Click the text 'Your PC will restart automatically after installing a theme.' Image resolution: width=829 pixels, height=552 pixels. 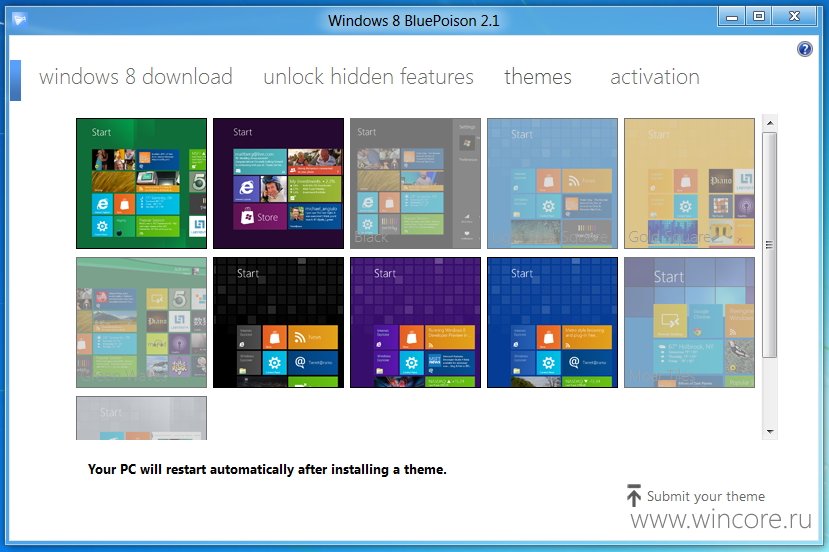[267, 470]
